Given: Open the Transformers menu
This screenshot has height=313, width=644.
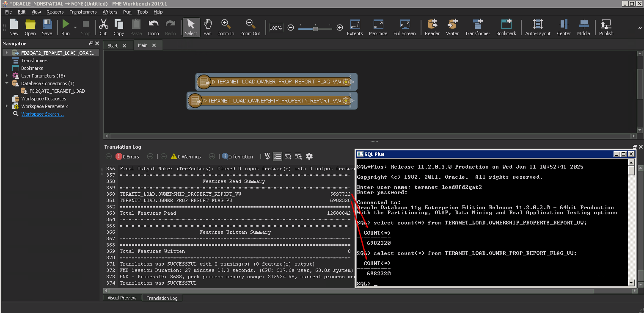Looking at the screenshot, I should (x=83, y=12).
